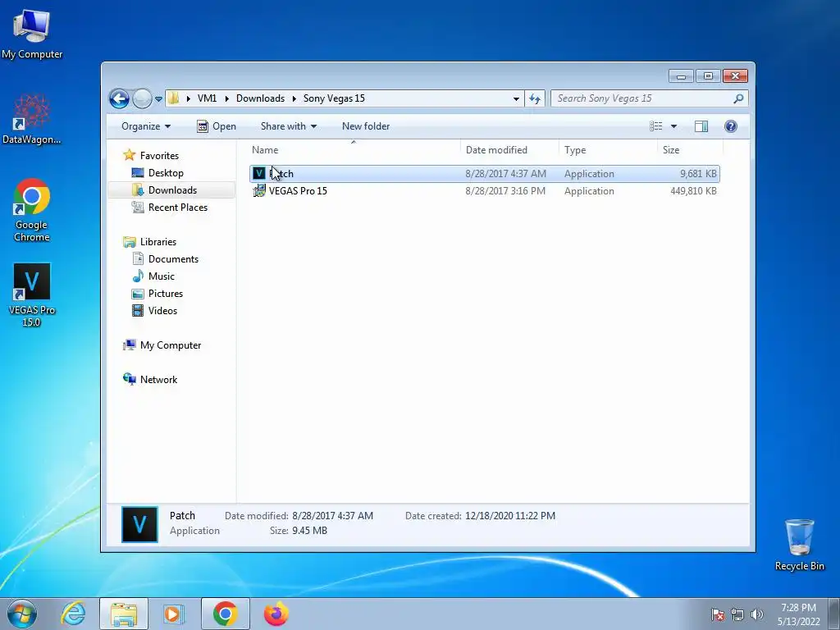Click the 449,810 KB size cell
This screenshot has width=840, height=630.
tap(693, 191)
